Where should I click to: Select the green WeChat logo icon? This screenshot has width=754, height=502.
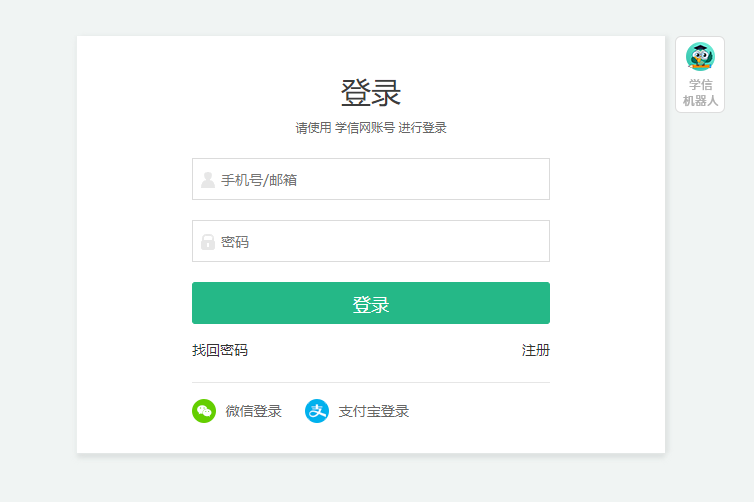(204, 411)
